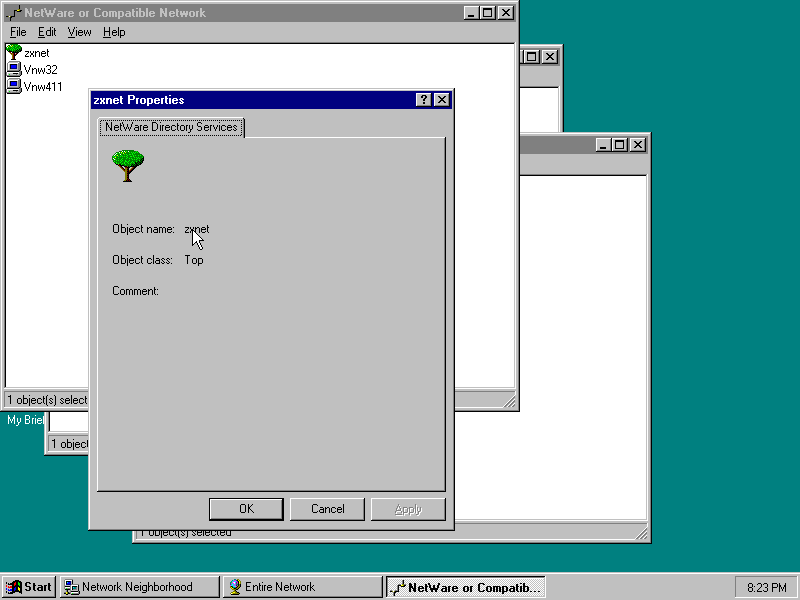The image size is (800, 600).
Task: Select the Vnw411 server icon
Action: point(14,86)
